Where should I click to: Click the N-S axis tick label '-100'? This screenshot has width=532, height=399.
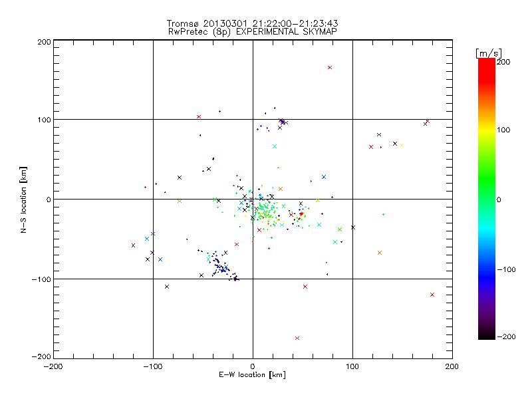[x=41, y=279]
